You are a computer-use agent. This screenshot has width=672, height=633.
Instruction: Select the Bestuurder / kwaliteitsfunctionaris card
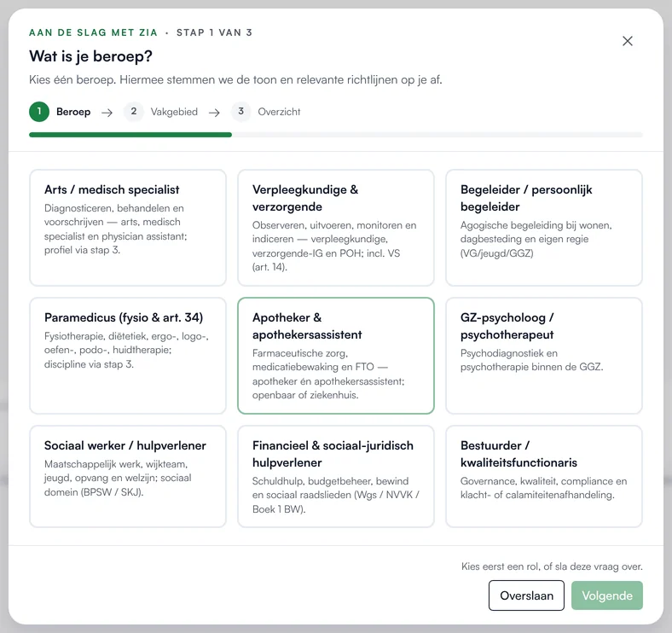point(544,477)
